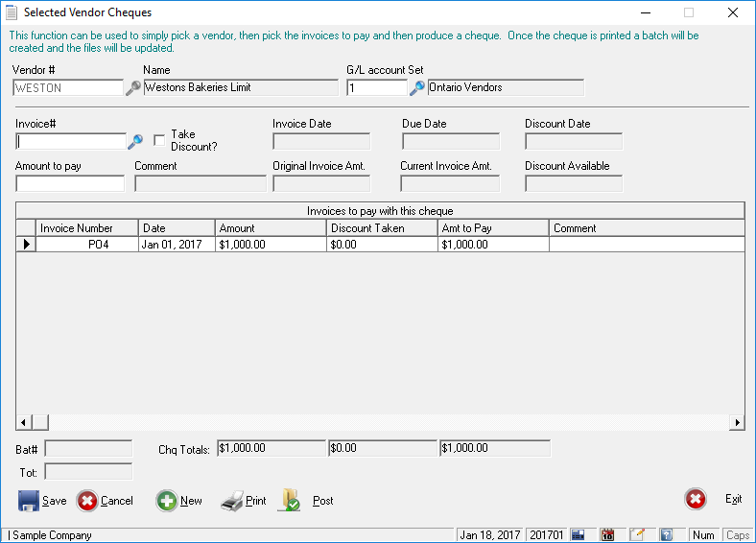Click the notepad icon in status bar
The width and height of the screenshot is (756, 543).
tap(636, 535)
